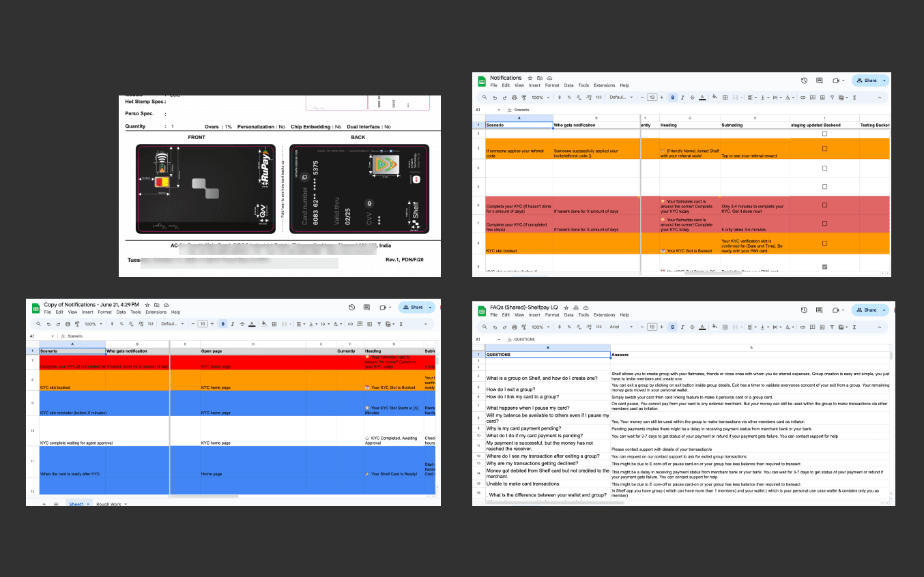Viewport: 924px width, 577px height.
Task: Click Share button in FAQs sheet
Action: (x=865, y=310)
